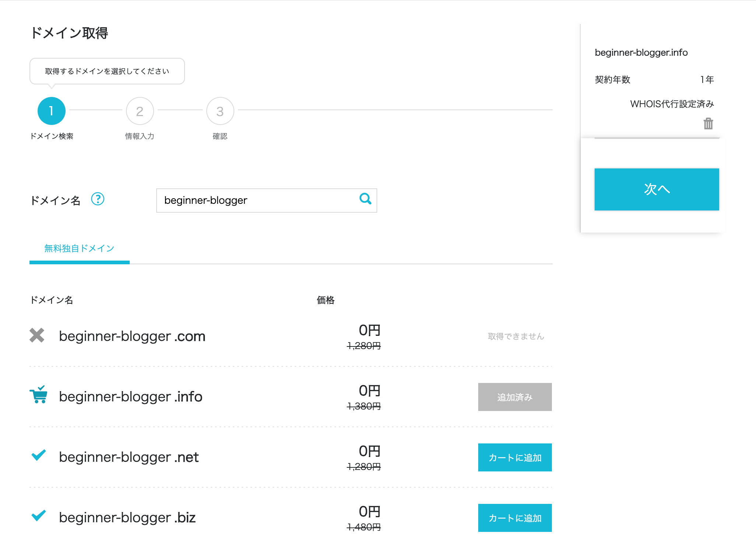Click beginner-blogger.info name in the cart panel
This screenshot has height=547, width=756.
point(641,53)
